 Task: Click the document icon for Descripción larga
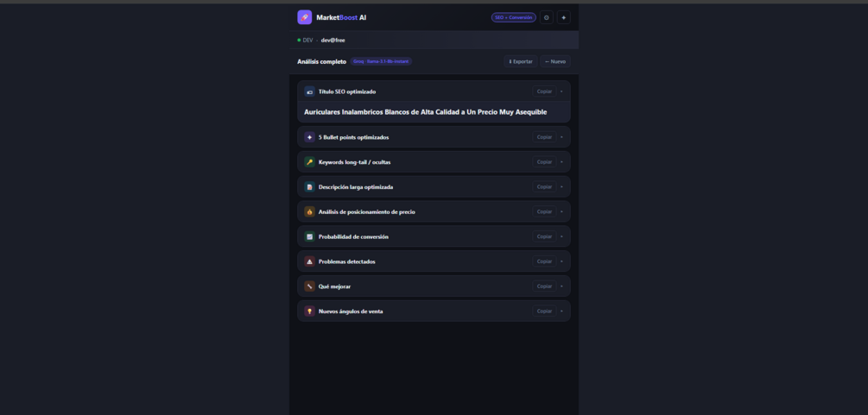[x=309, y=187]
